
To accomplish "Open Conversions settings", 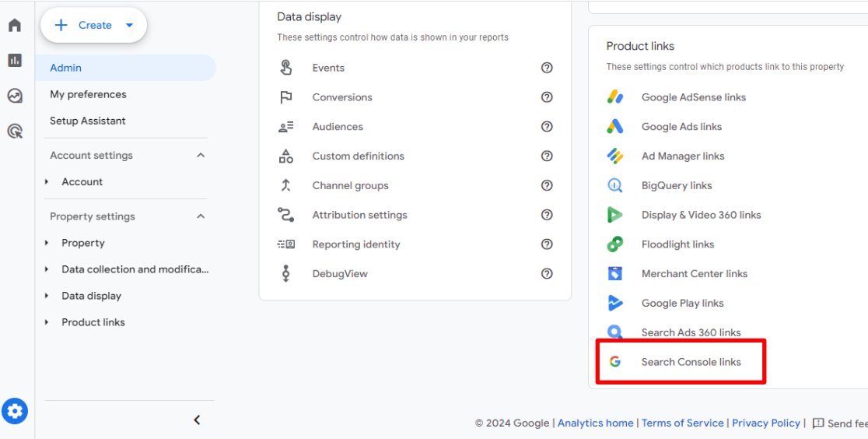I will tap(342, 97).
